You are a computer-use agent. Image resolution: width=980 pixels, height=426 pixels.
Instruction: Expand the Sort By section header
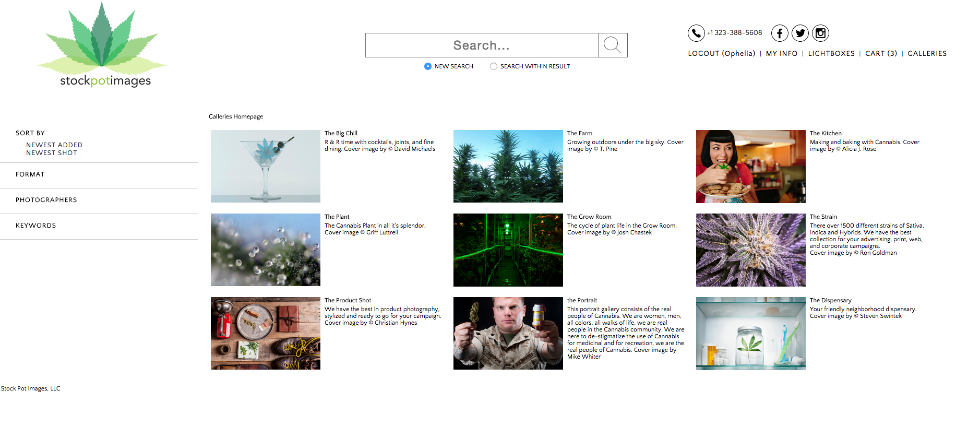click(x=30, y=133)
